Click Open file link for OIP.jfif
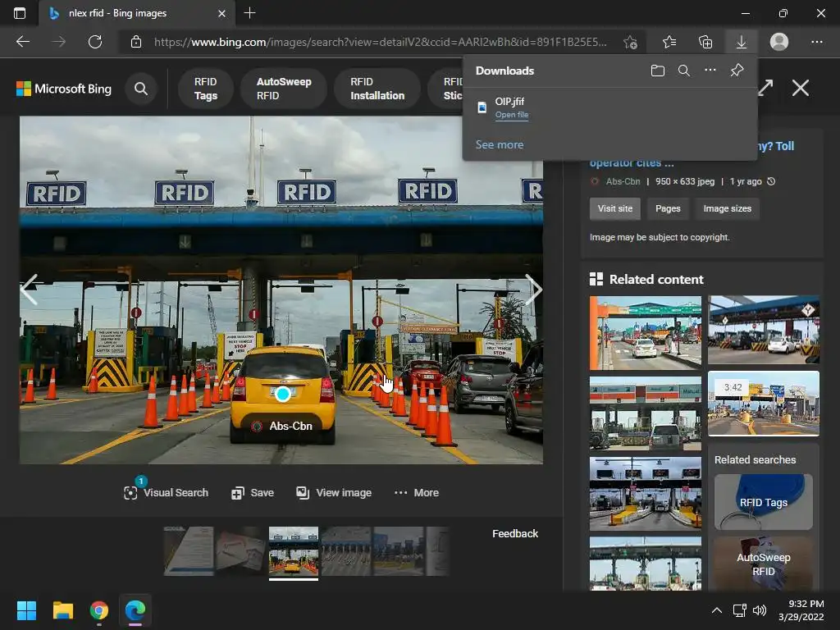This screenshot has width=840, height=630. tap(512, 115)
